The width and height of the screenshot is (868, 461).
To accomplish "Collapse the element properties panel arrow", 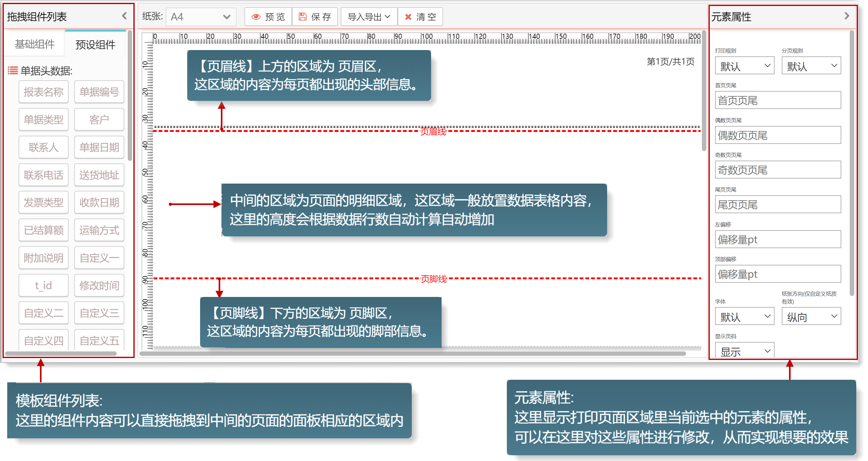I will (846, 16).
